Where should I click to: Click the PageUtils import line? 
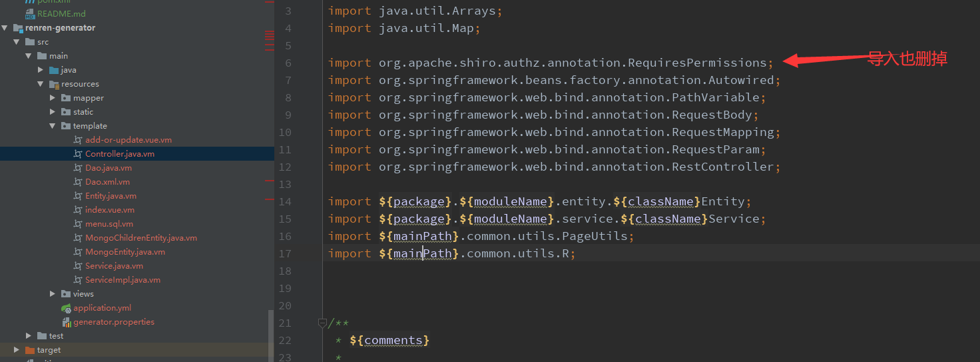coord(481,236)
